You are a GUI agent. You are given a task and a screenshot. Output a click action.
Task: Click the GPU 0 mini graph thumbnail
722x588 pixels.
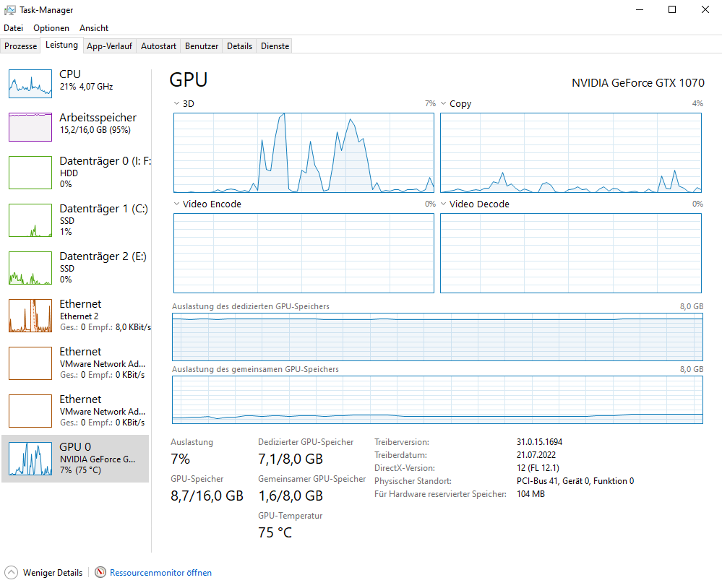tap(30, 459)
